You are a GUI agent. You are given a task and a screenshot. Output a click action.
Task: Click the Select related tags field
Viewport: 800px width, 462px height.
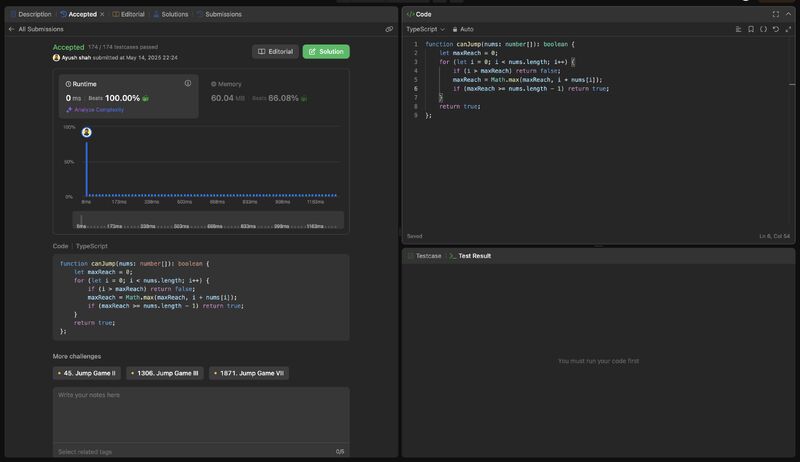pyautogui.click(x=201, y=452)
